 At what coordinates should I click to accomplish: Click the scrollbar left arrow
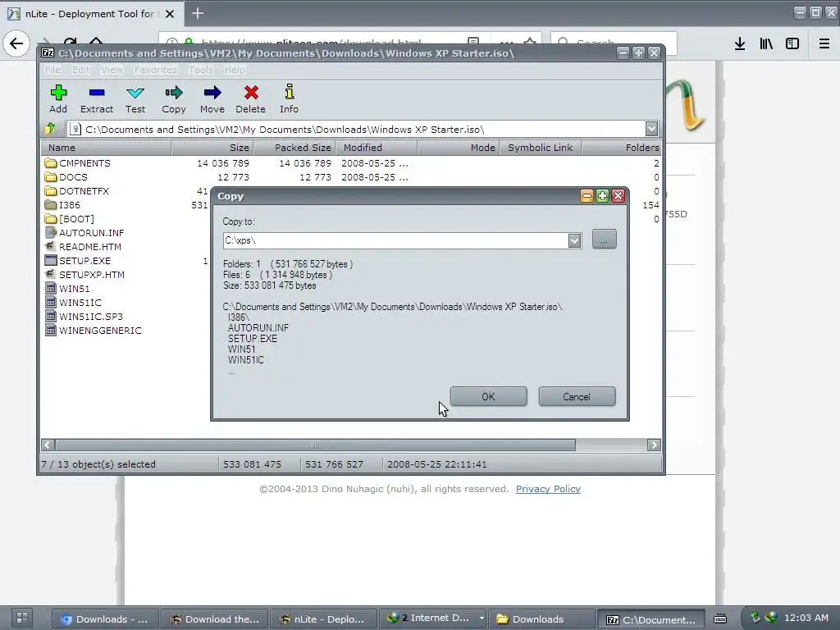click(x=47, y=445)
